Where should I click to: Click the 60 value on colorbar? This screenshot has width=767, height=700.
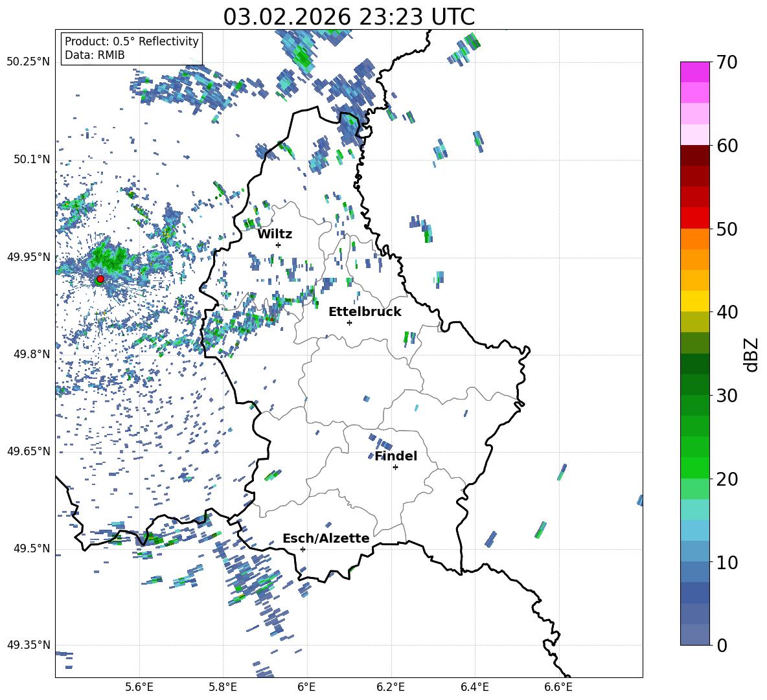click(x=727, y=146)
